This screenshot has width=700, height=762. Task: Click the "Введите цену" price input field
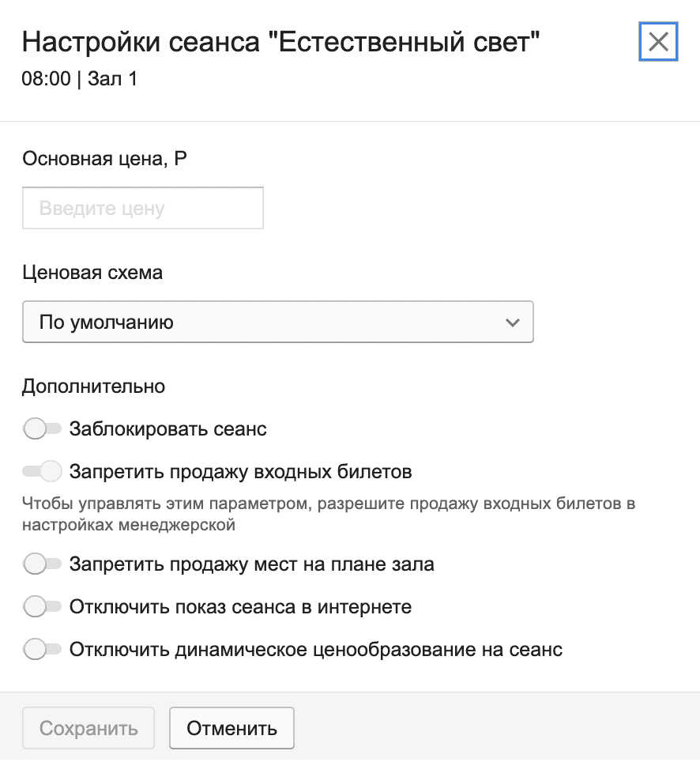pyautogui.click(x=143, y=209)
